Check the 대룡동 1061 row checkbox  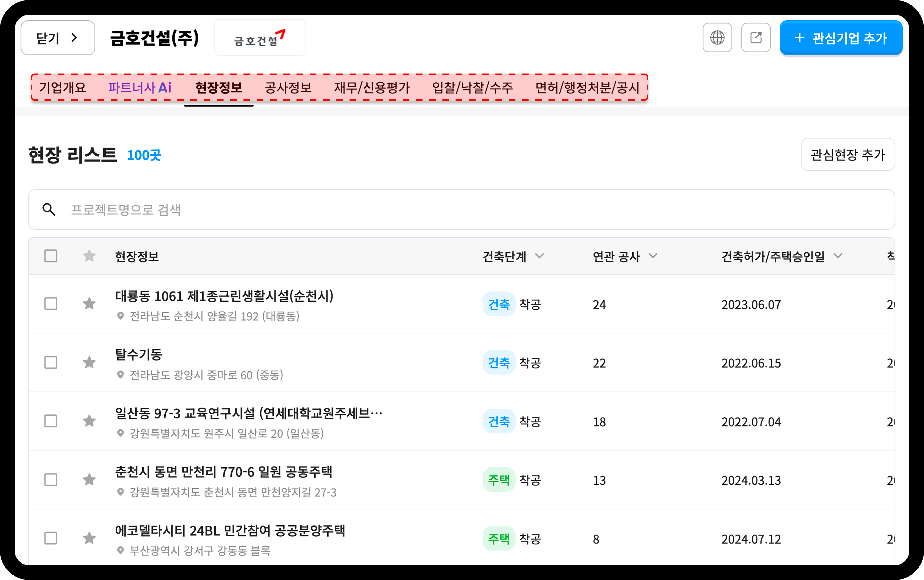pyautogui.click(x=51, y=304)
